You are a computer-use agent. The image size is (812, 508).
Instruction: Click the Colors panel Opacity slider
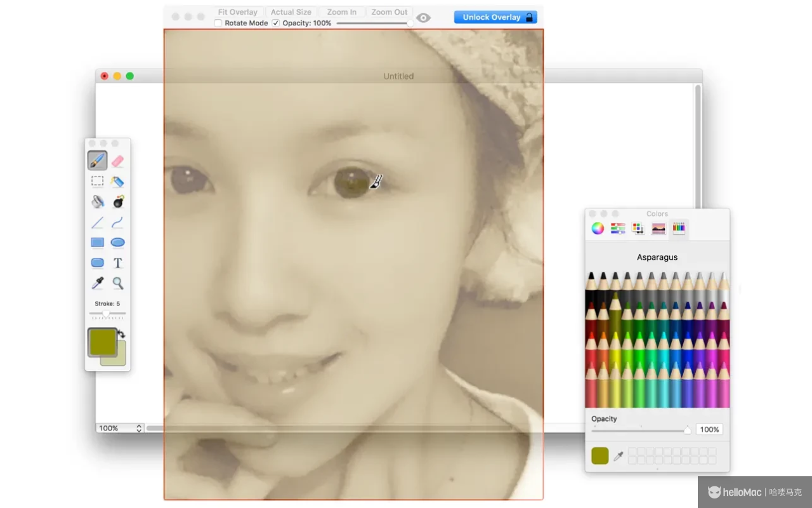coord(641,430)
